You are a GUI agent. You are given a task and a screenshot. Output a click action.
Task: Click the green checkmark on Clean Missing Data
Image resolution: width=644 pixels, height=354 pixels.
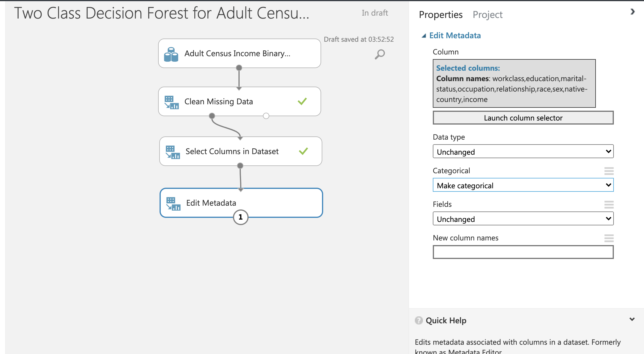pyautogui.click(x=302, y=101)
